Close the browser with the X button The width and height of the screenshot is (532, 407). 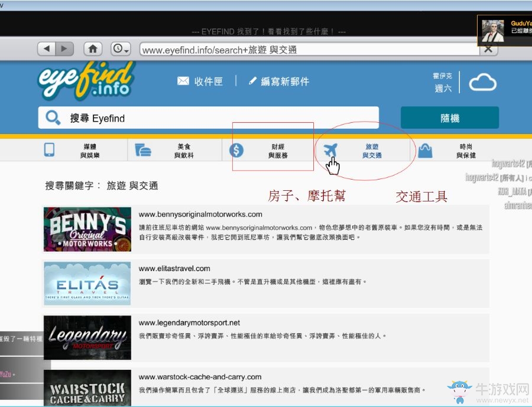click(x=488, y=49)
